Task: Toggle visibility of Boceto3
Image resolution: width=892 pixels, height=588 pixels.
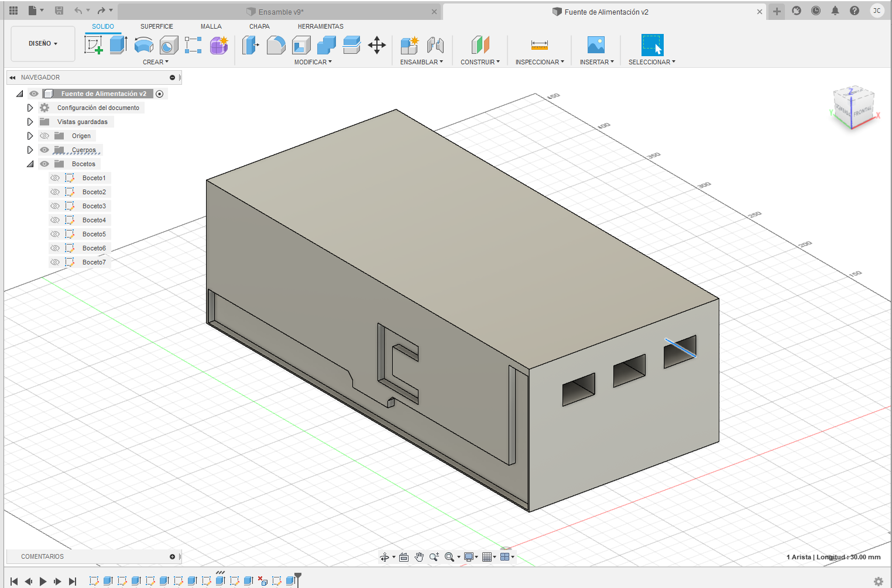Action: (x=55, y=206)
